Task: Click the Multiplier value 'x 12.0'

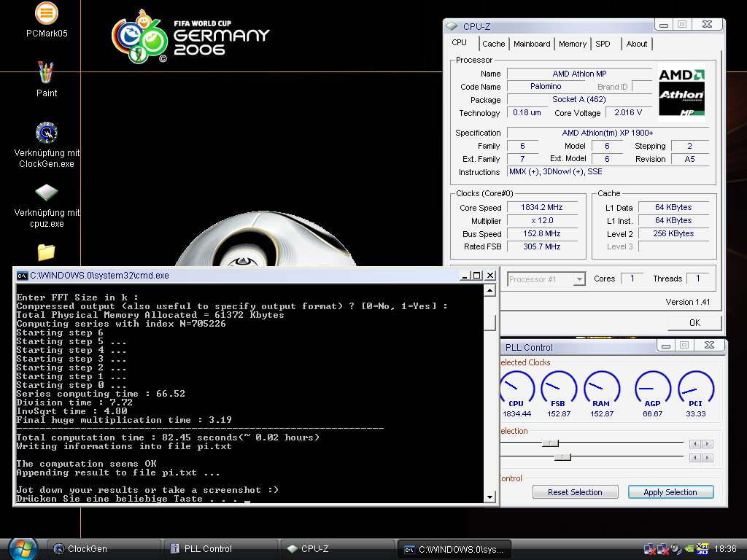Action: tap(542, 220)
